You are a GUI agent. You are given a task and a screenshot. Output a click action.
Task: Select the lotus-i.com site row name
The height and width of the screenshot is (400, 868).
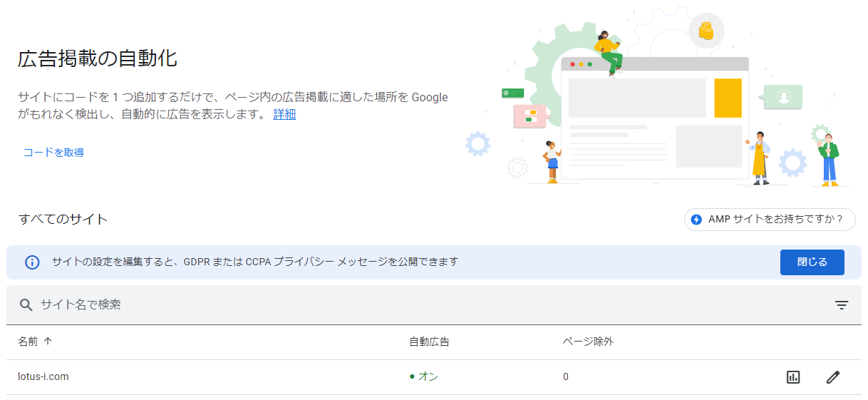(43, 376)
